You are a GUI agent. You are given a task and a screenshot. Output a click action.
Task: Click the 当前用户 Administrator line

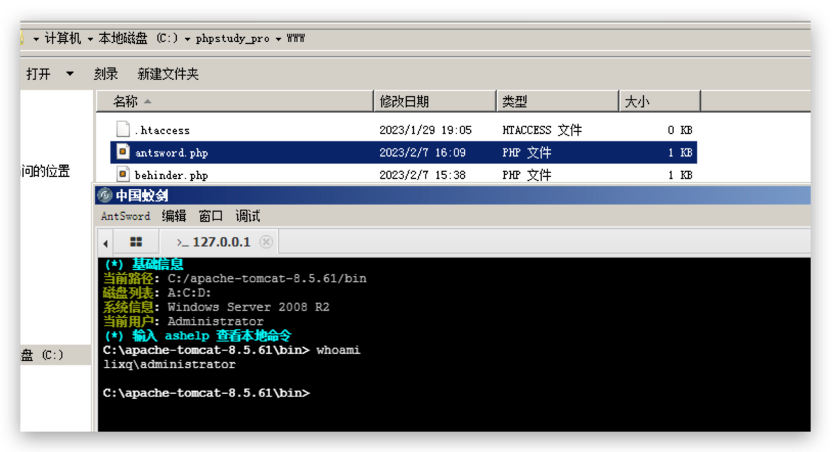tap(183, 321)
